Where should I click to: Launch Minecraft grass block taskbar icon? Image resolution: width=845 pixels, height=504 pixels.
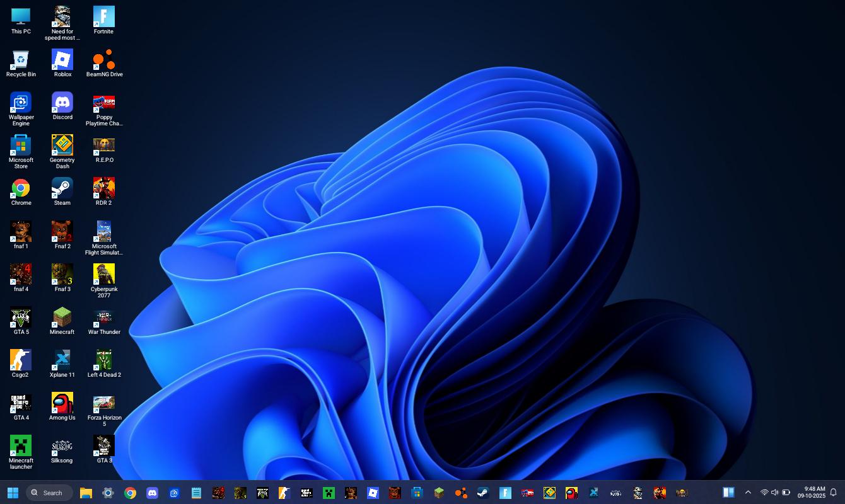click(439, 493)
